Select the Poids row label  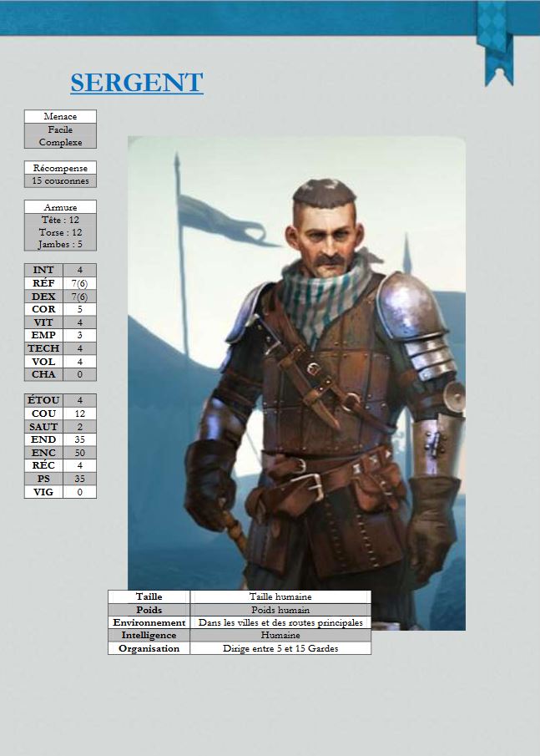(x=149, y=610)
